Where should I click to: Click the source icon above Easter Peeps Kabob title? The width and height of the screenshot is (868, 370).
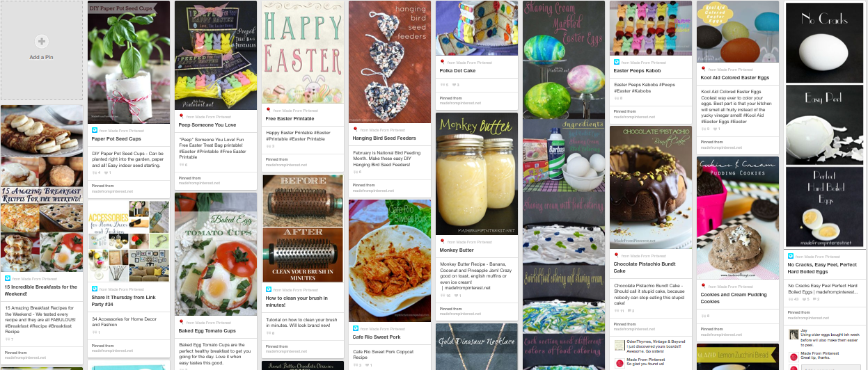(x=617, y=63)
